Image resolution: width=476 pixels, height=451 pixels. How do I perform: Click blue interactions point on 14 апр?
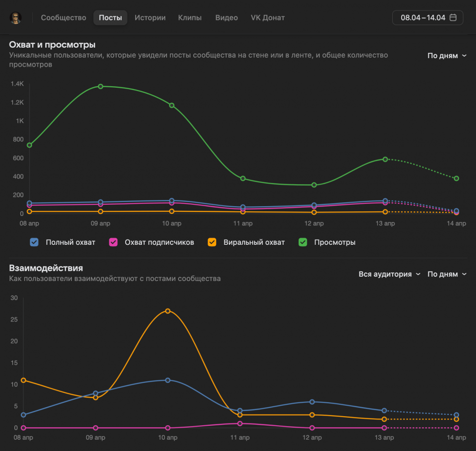tap(456, 415)
